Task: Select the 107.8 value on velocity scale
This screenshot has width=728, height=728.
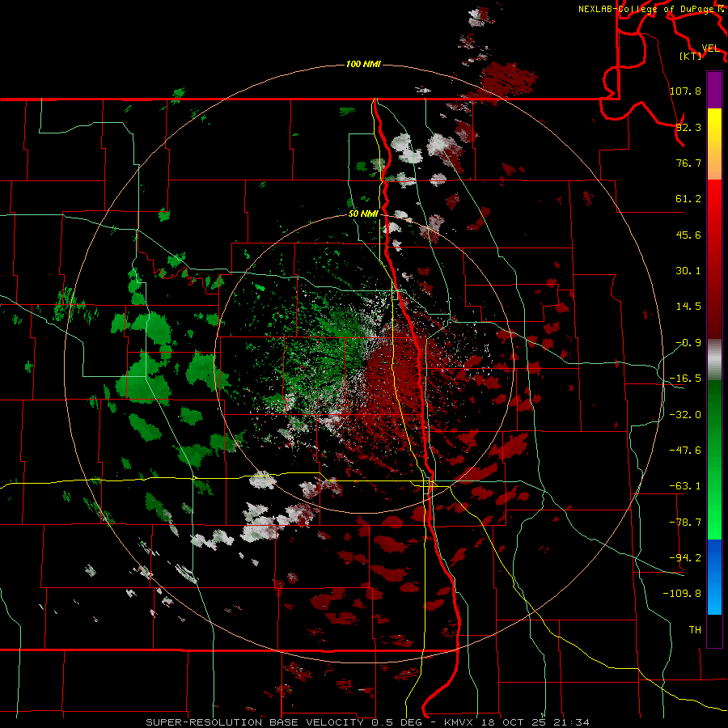Action: (686, 91)
